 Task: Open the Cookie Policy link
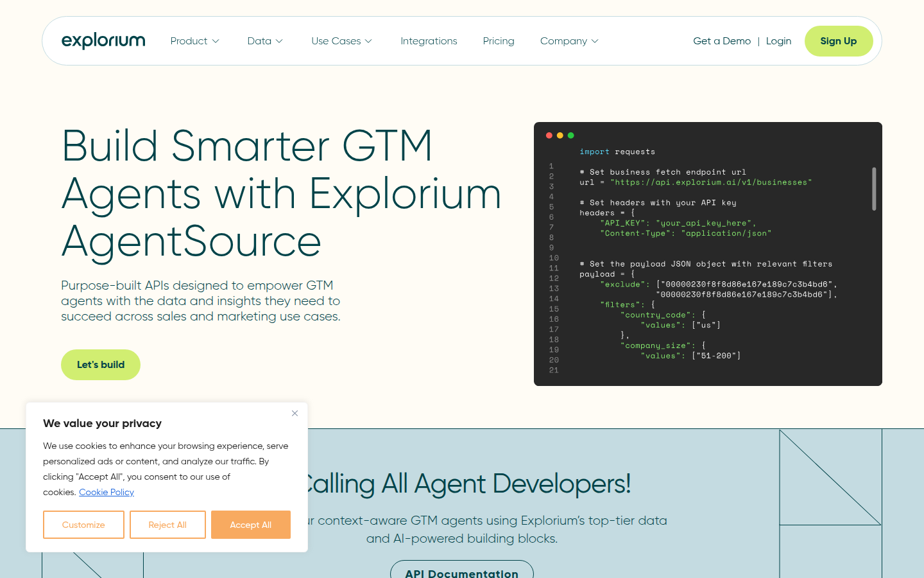click(x=107, y=492)
